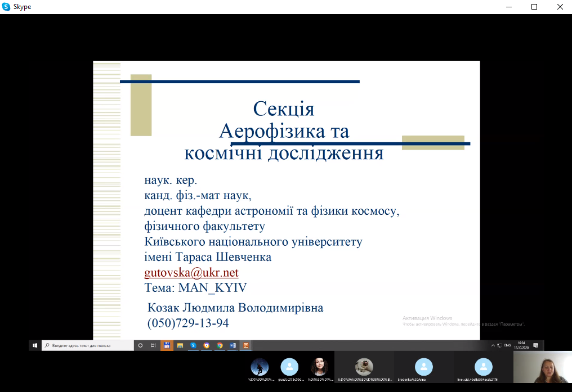Click the ENG language indicator
572x392 pixels.
507,345
